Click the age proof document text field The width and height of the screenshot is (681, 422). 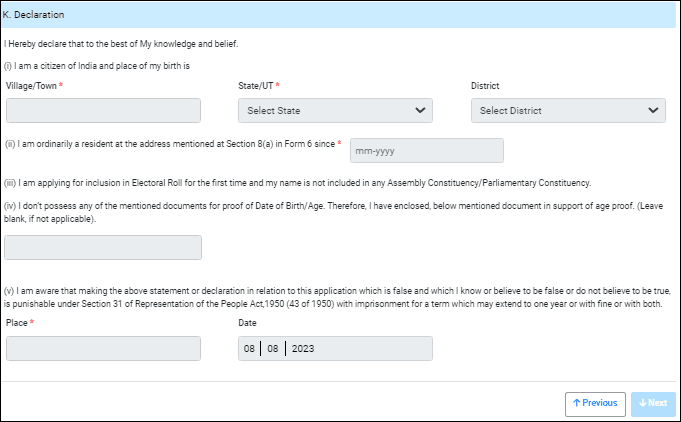click(103, 247)
